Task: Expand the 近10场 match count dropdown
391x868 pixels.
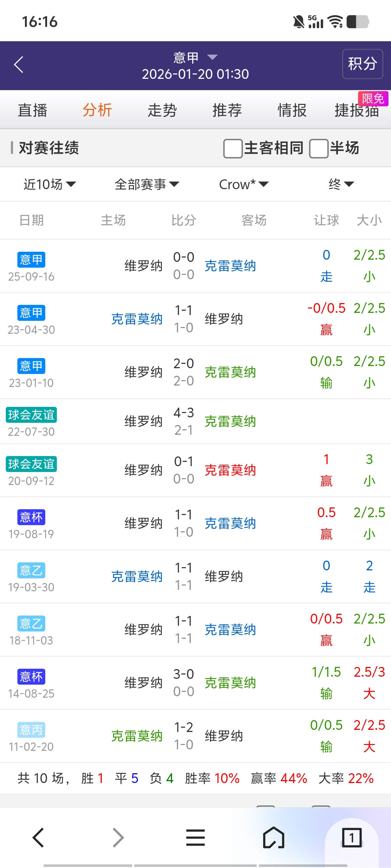Action: pos(50,184)
